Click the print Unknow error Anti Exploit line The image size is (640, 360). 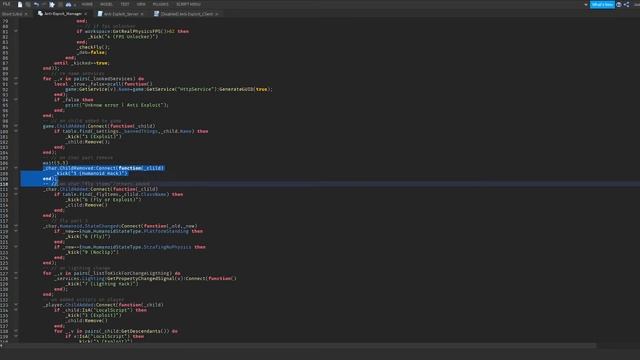coord(117,105)
